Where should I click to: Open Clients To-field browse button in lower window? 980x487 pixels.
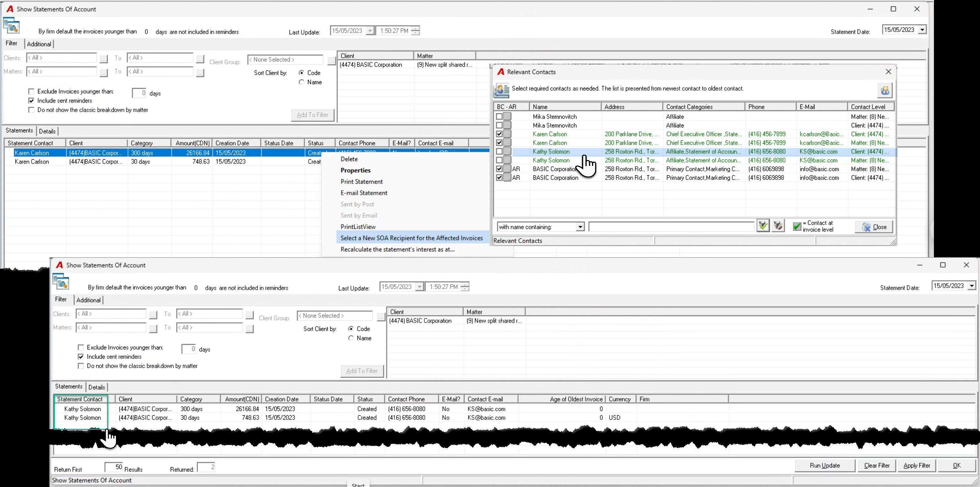249,315
